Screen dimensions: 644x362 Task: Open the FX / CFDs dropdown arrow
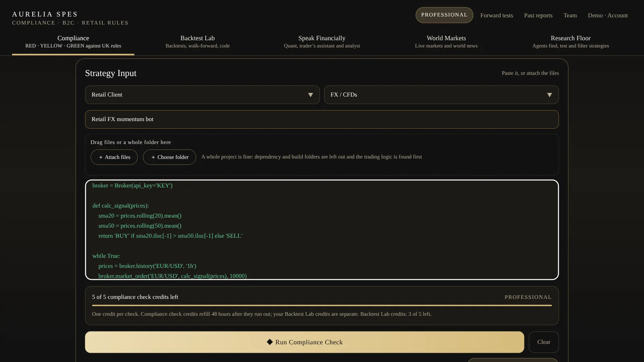549,95
